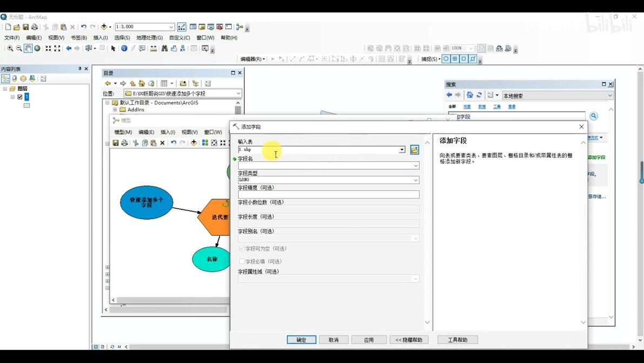This screenshot has width=644, height=363.
Task: Open the File menu
Action: (x=12, y=38)
